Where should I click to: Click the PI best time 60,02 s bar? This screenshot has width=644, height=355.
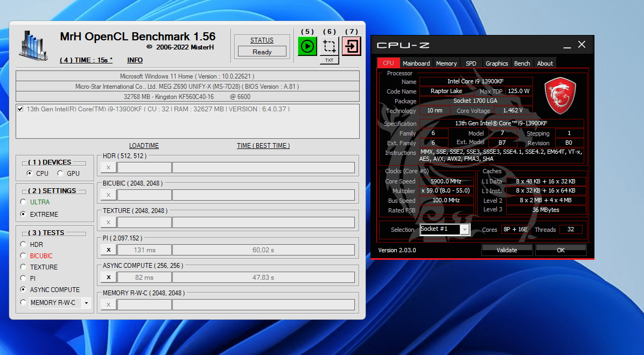(x=263, y=250)
